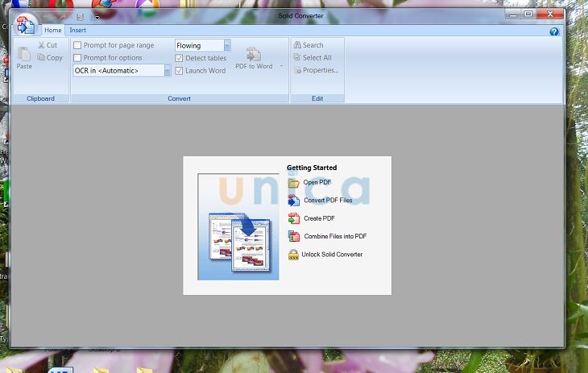The width and height of the screenshot is (588, 373).
Task: Switch to the Home ribbon tab
Action: point(53,30)
